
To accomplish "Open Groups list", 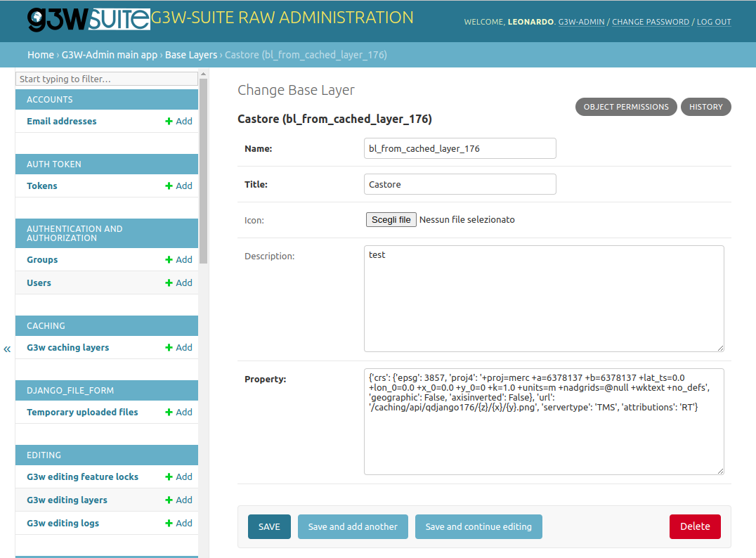I will (x=42, y=259).
